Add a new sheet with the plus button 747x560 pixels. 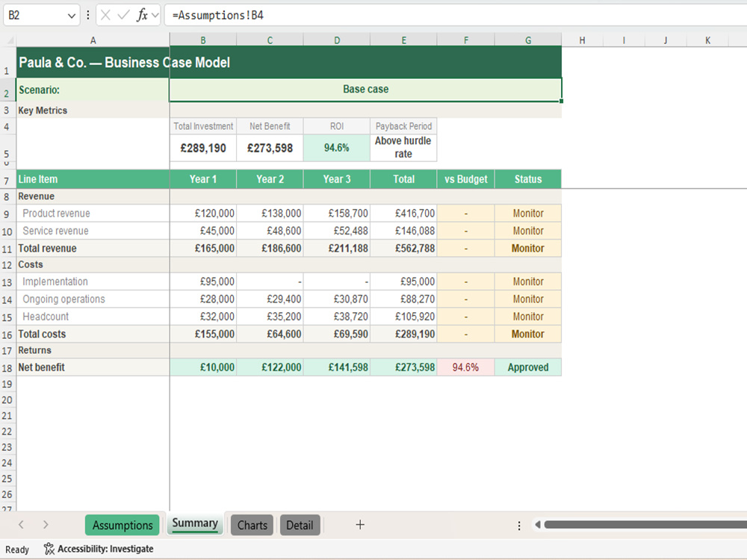coord(360,525)
